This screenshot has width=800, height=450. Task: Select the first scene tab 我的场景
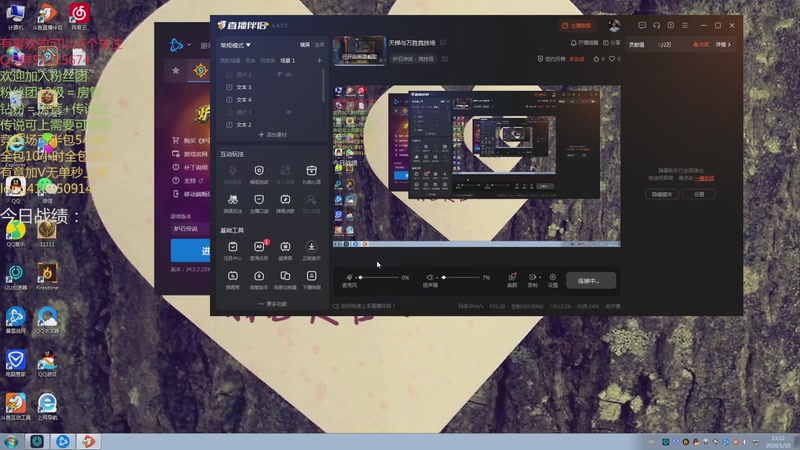tap(230, 60)
